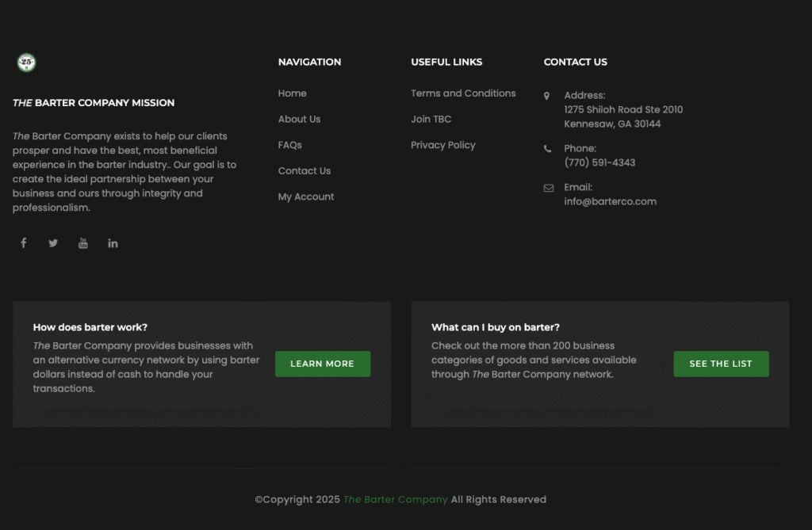Open the FAQs navigation link
Viewport: 812px width, 530px height.
289,145
